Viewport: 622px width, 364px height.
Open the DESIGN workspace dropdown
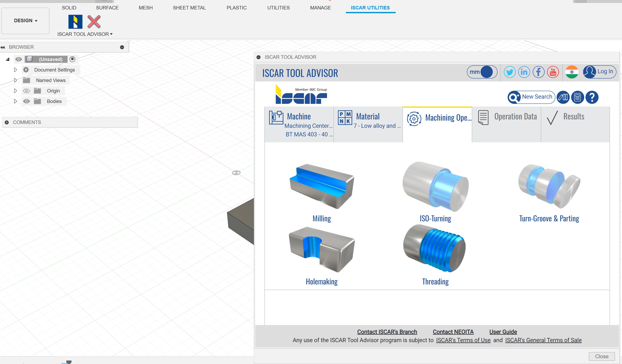tap(25, 21)
